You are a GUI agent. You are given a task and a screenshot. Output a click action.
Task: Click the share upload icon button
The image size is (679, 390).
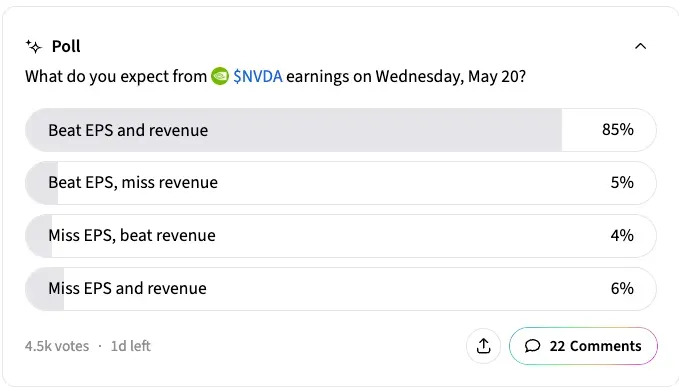(483, 346)
